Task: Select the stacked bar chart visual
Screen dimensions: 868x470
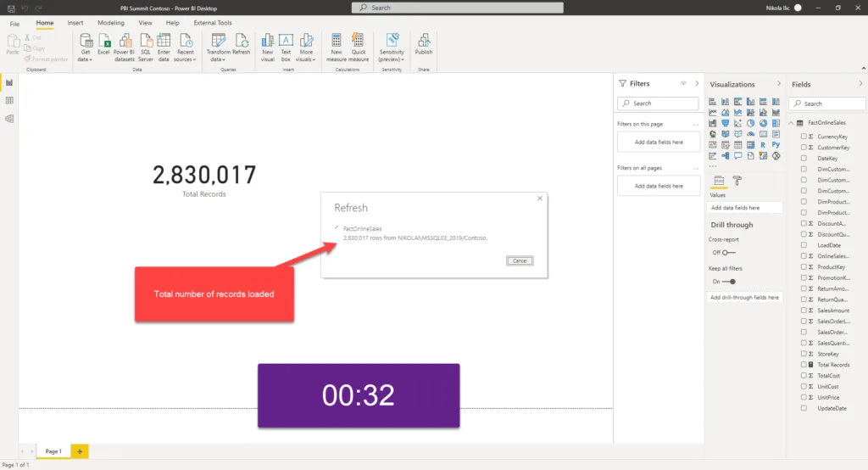Action: [x=712, y=102]
